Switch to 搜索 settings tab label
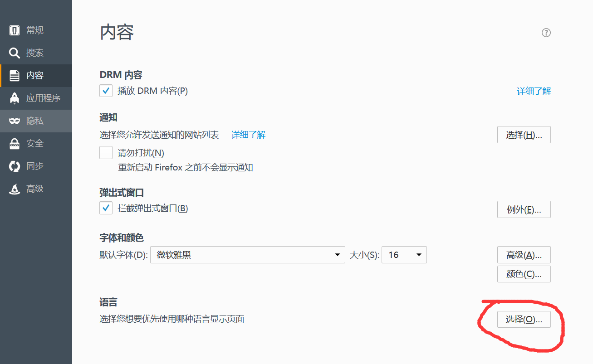This screenshot has height=364, width=593. [x=35, y=53]
